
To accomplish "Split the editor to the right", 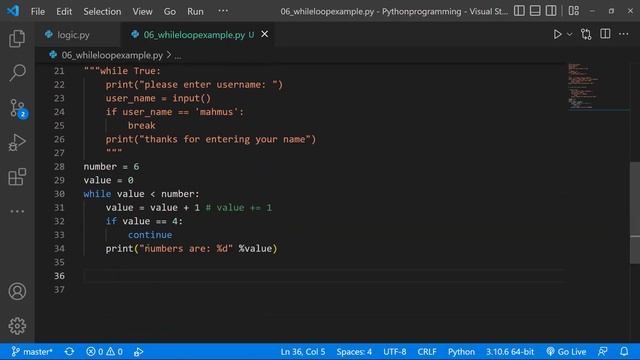I will coord(605,34).
